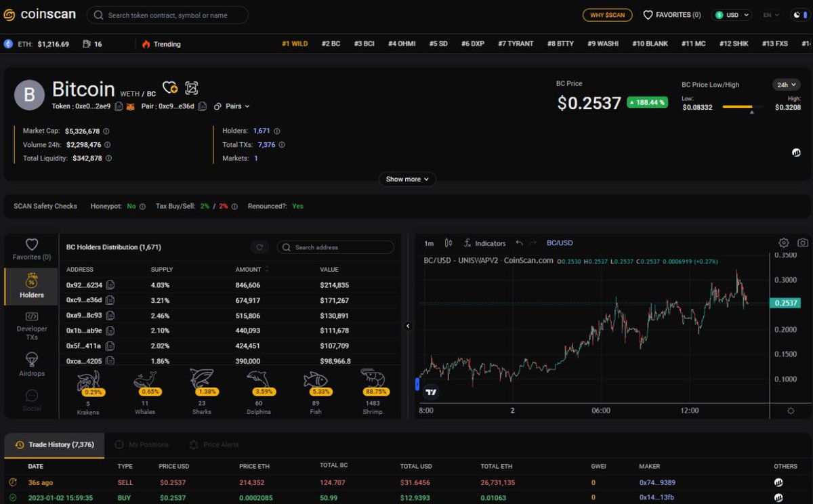Viewport: 813px width, 504px height.
Task: Open the USD currency dropdown
Action: (x=732, y=14)
